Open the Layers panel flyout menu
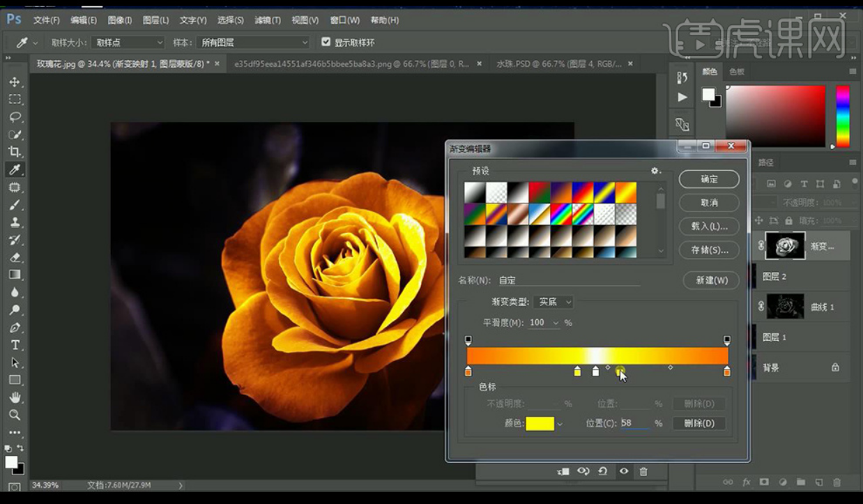 (x=853, y=162)
